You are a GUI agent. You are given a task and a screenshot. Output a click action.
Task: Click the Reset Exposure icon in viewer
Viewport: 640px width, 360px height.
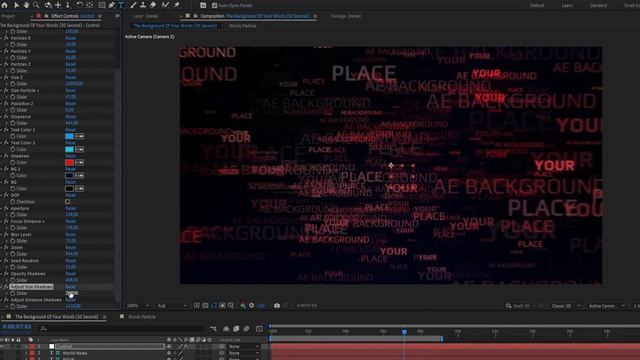click(251, 305)
